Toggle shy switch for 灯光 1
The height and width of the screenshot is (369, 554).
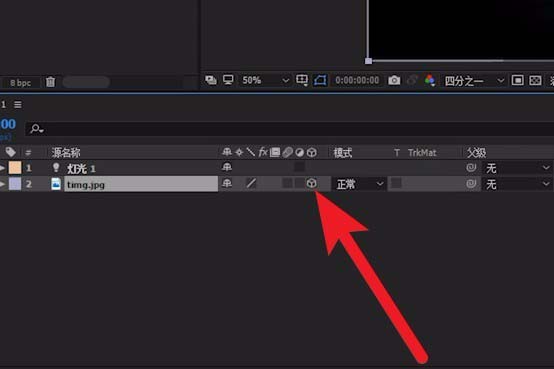[227, 167]
